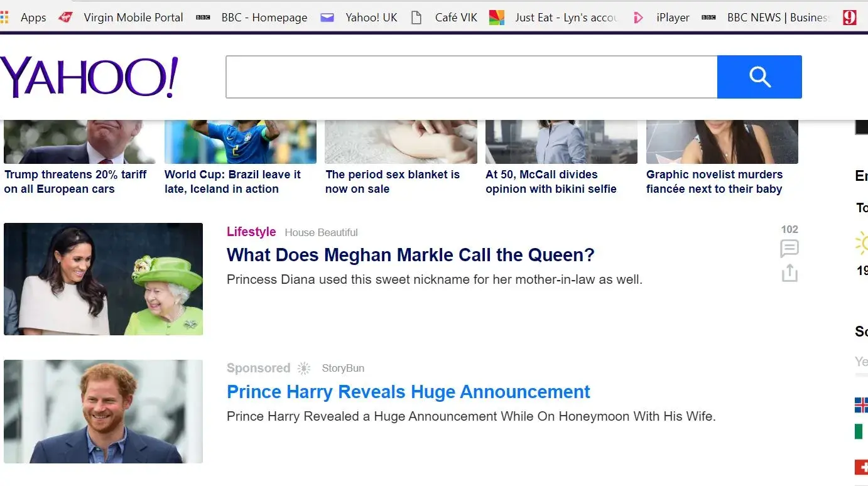
Task: Click the blue magnifier search button
Action: pos(759,77)
